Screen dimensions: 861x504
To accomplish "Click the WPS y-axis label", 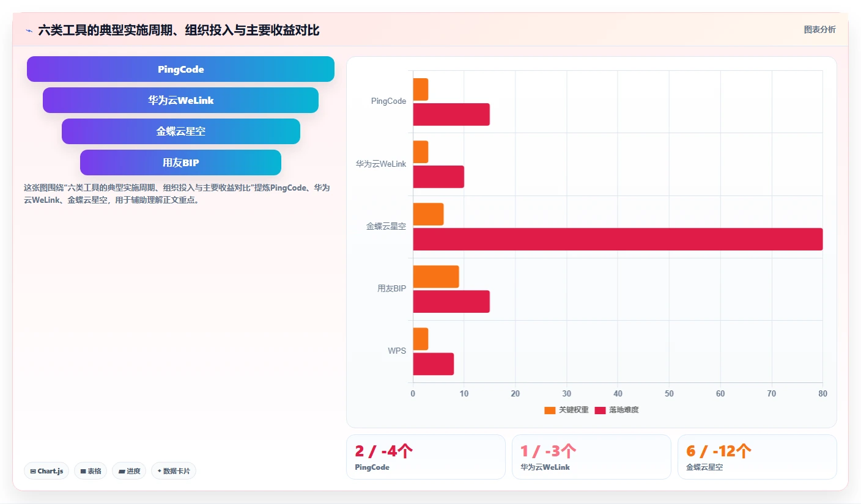I will (397, 351).
